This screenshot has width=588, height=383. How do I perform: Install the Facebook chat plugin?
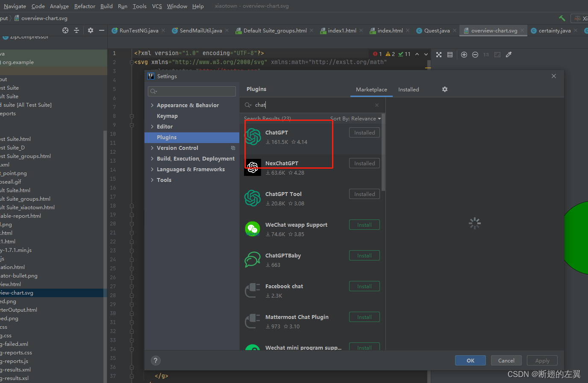pos(365,286)
